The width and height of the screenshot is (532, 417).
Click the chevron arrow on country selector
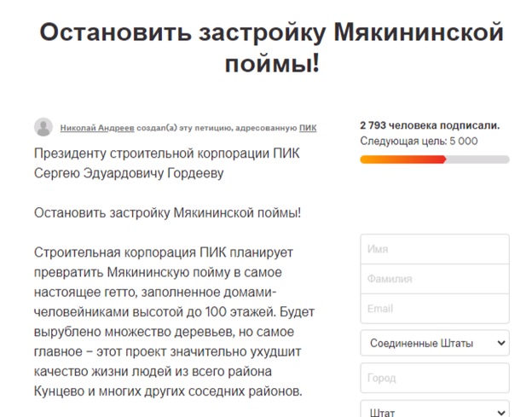[500, 343]
